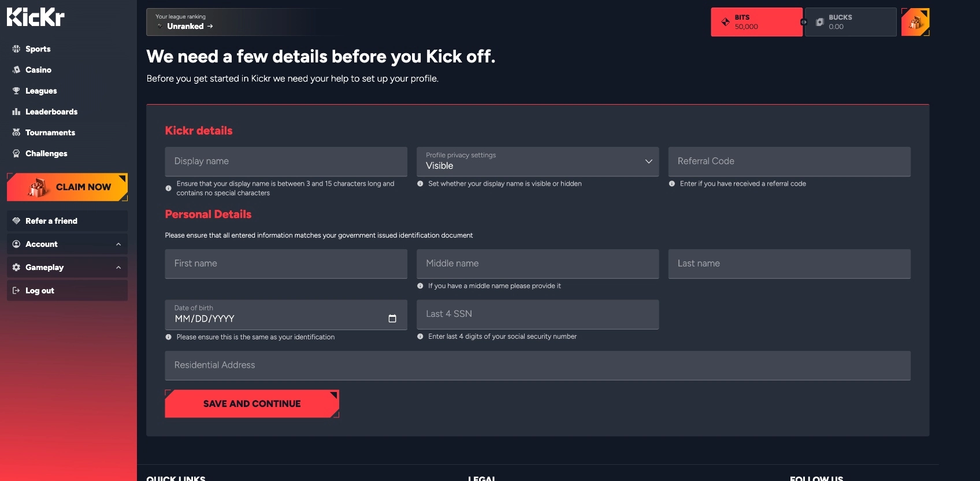Expand the Gameplay menu chevron
The height and width of the screenshot is (481, 980).
coord(118,267)
